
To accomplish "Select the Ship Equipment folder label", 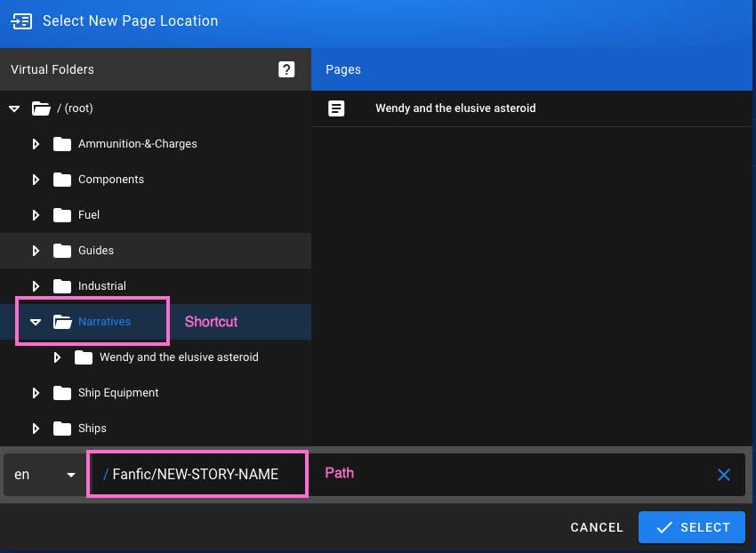I will pos(118,393).
